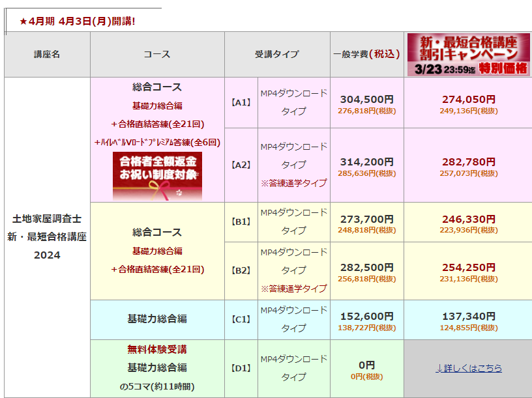
Task: Select the 254,250円 campaign price
Action: click(469, 268)
